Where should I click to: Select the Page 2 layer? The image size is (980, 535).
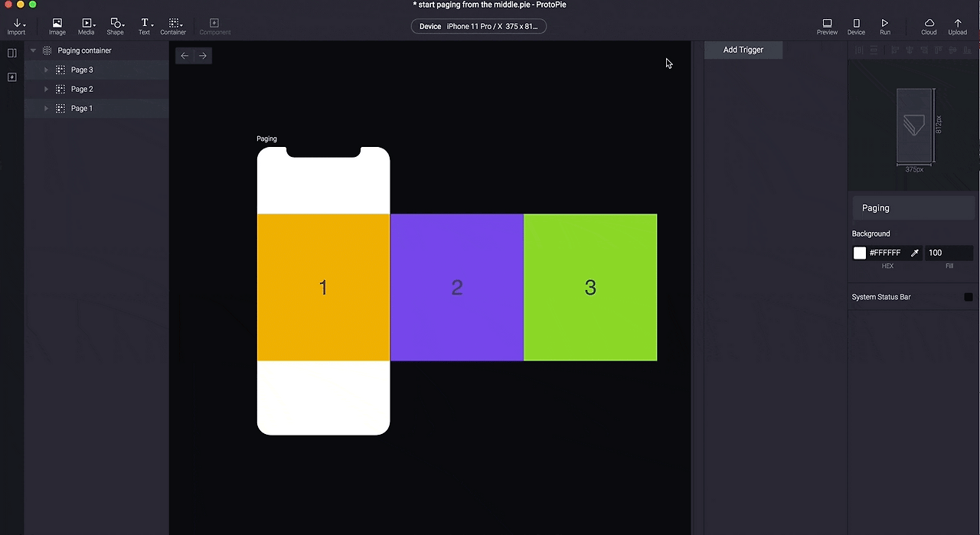click(x=96, y=89)
